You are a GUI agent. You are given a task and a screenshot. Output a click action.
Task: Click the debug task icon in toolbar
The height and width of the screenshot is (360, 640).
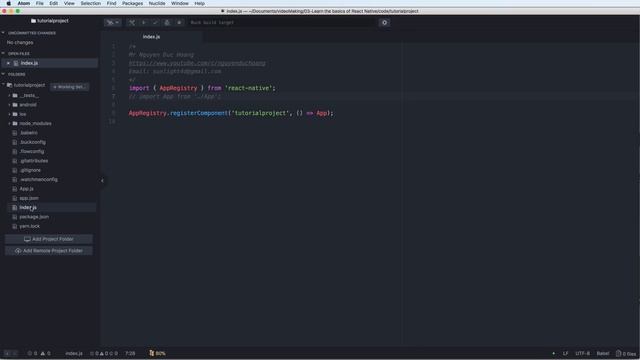167,22
